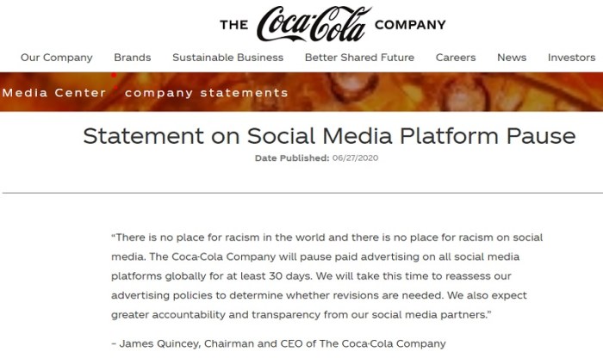Click the horizontal divider below the date
This screenshot has height=364, width=603.
coord(301,193)
